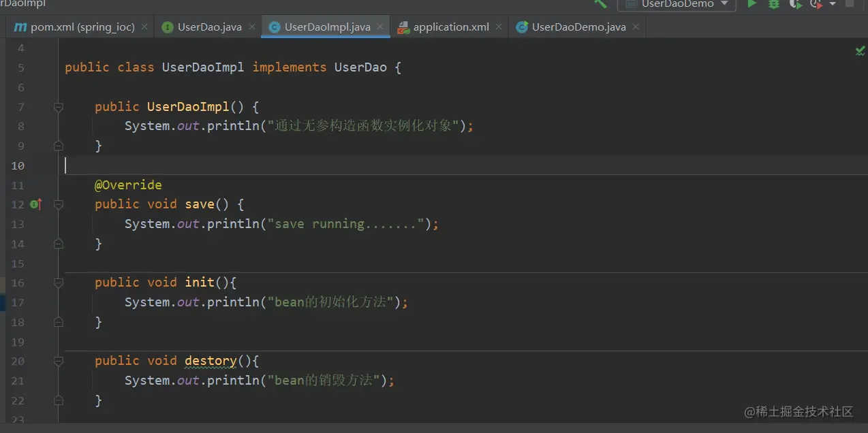Close the UserDaoImpl.java tab

point(380,27)
